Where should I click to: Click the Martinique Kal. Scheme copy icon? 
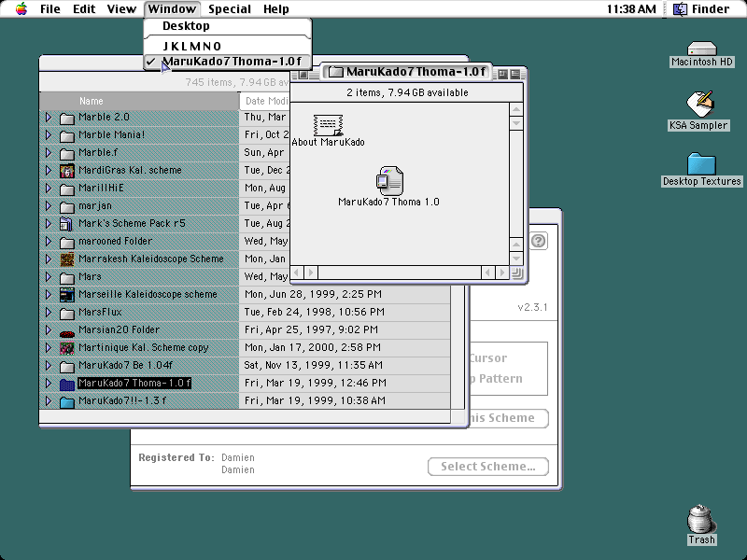coord(67,348)
